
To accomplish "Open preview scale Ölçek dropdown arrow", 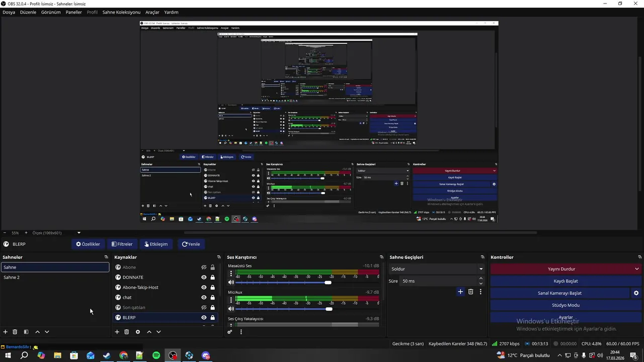I will [x=79, y=233].
